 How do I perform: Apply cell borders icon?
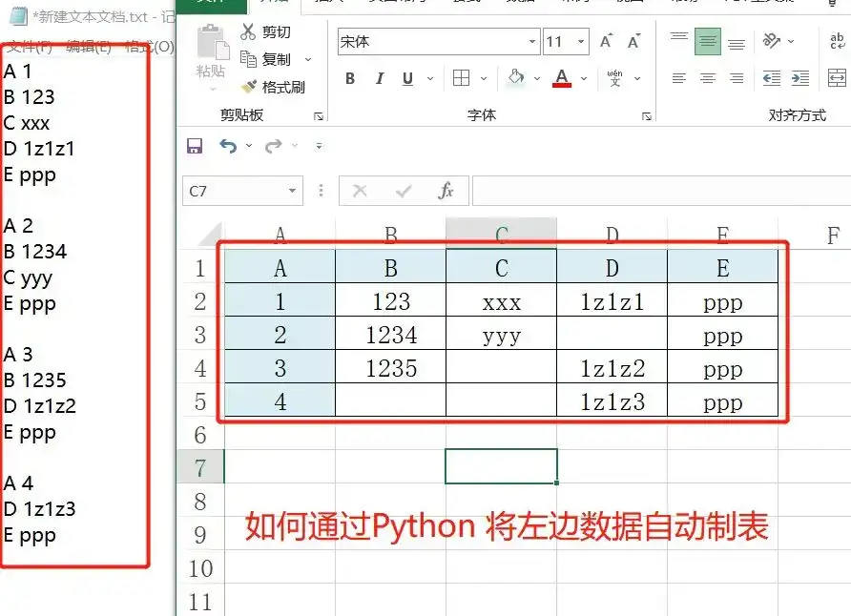click(461, 78)
